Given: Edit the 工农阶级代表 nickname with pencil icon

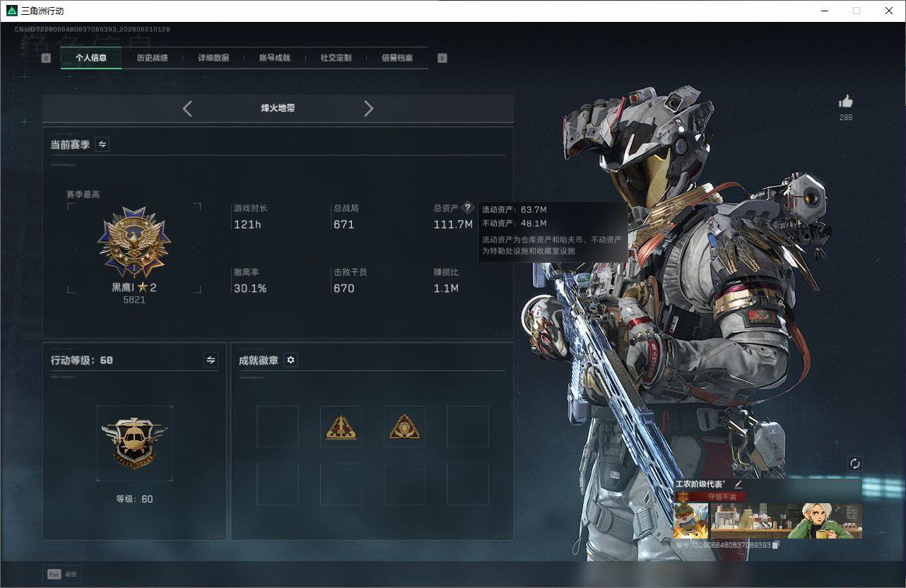Looking at the screenshot, I should [x=738, y=484].
